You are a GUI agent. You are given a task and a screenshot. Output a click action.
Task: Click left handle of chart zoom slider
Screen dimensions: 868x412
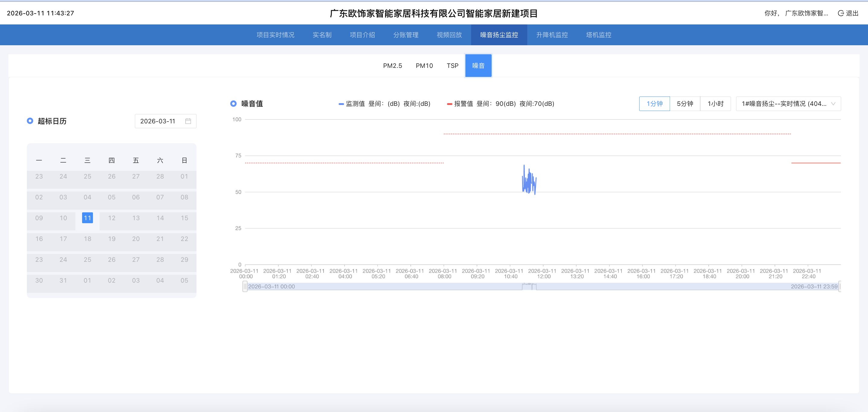click(x=245, y=287)
